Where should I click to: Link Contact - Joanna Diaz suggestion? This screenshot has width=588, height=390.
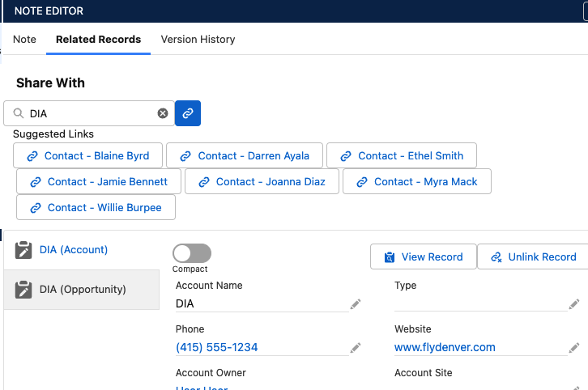click(262, 181)
